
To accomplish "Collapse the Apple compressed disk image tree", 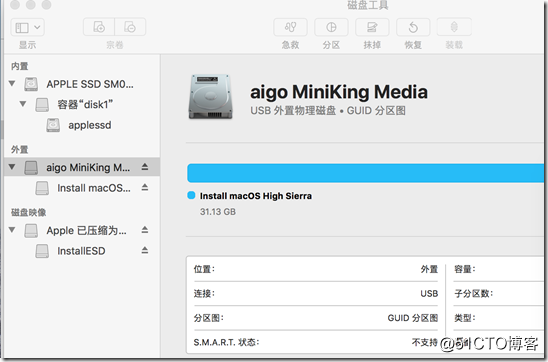I will 12,230.
